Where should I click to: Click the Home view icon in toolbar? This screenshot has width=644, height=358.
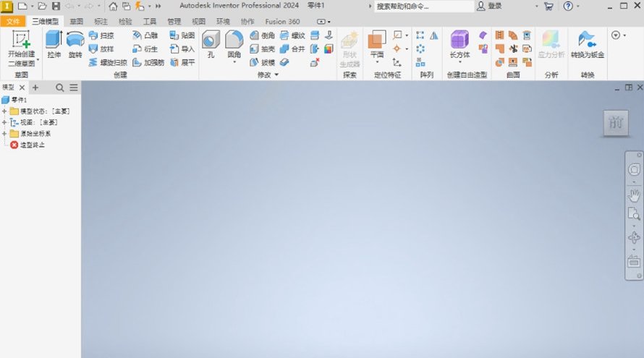click(113, 7)
